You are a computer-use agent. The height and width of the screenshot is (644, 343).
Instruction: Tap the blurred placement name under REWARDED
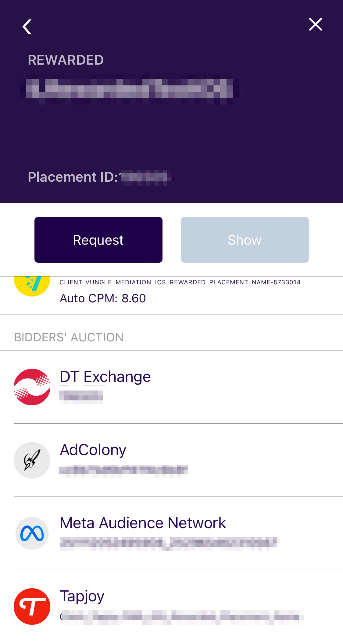click(x=130, y=89)
